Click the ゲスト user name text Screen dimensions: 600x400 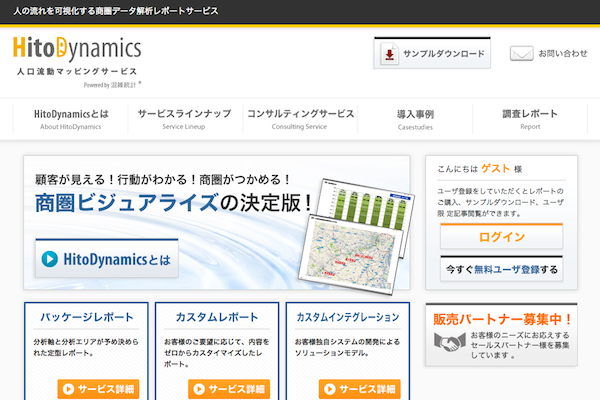tap(496, 168)
